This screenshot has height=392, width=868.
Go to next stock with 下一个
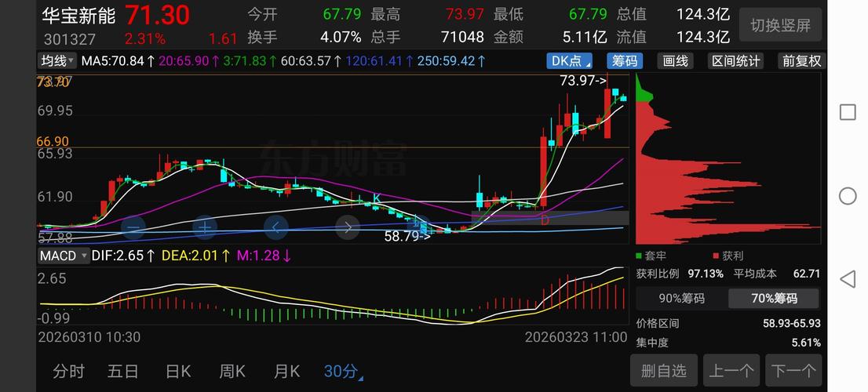[793, 370]
